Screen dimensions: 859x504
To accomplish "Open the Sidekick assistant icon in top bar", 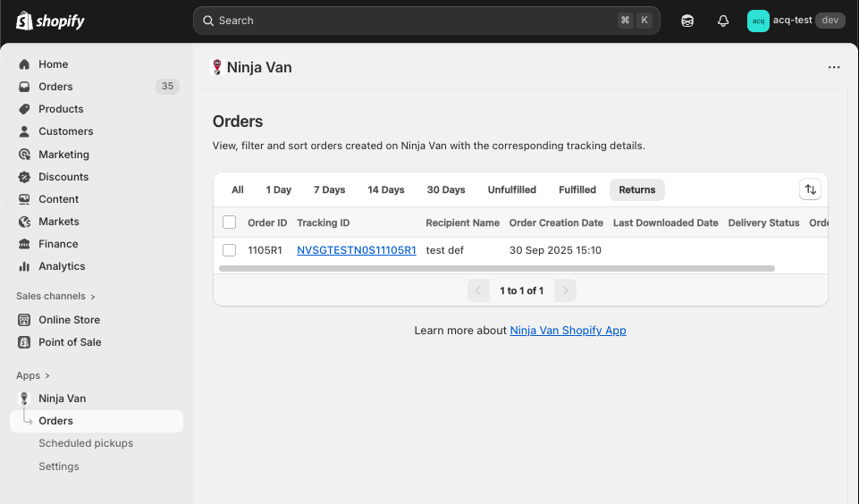I will pos(687,21).
